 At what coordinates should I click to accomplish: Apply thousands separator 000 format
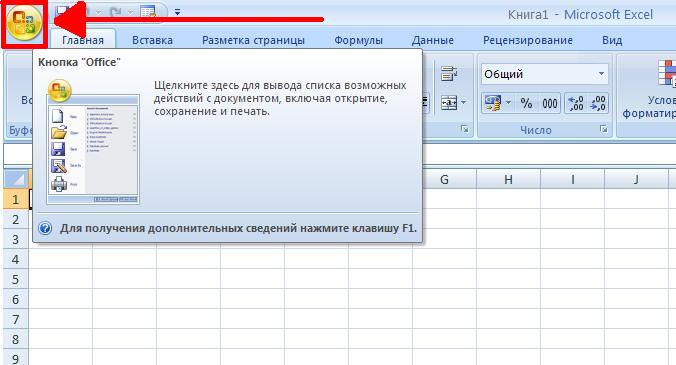point(550,103)
